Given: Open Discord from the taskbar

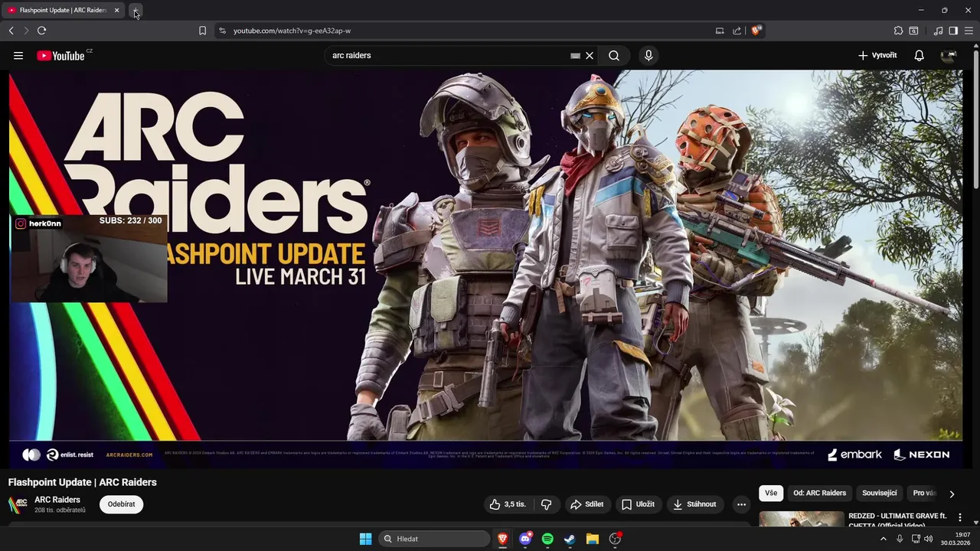Looking at the screenshot, I should pos(525,539).
